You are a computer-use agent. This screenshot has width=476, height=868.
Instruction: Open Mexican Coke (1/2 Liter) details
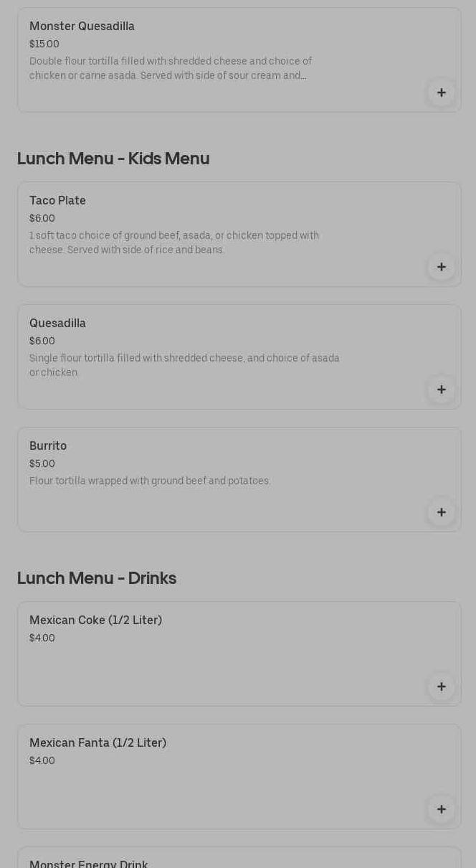pos(95,621)
